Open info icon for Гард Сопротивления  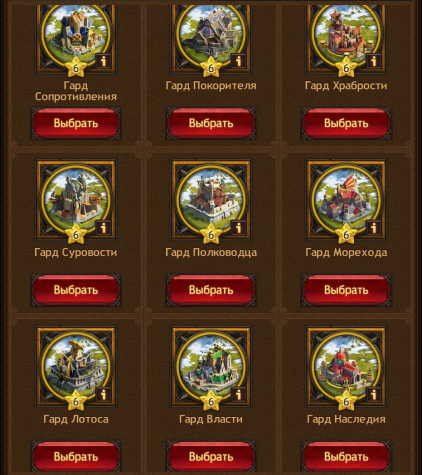pyautogui.click(x=104, y=61)
